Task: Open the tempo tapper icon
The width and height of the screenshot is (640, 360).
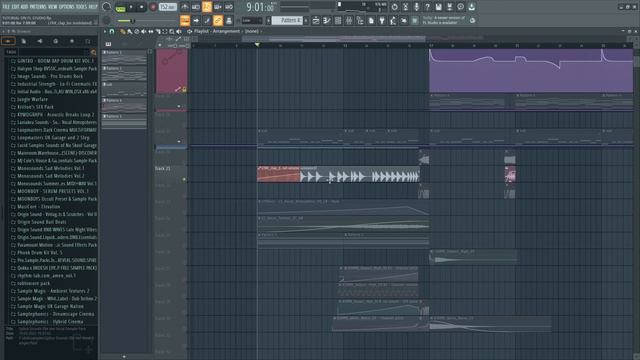Action: click(x=393, y=20)
